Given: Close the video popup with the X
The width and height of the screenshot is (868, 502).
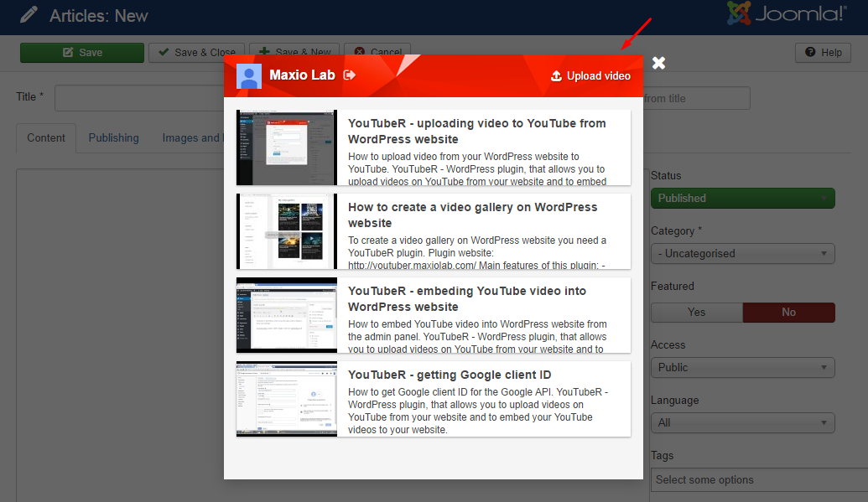Looking at the screenshot, I should pyautogui.click(x=659, y=63).
